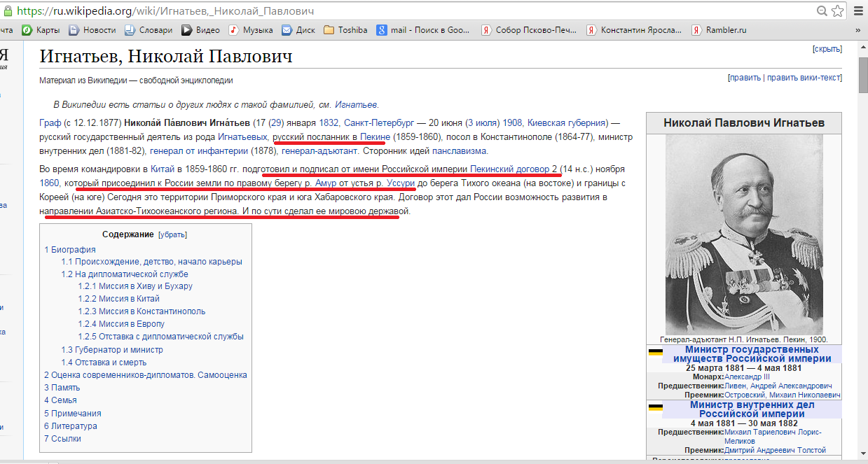Go to 1.2 На дипломатической службе

125,274
